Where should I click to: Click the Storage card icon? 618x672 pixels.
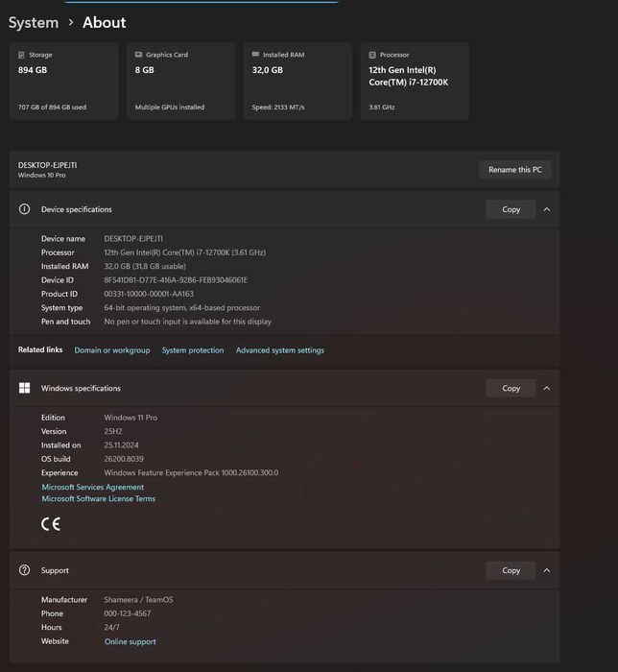click(x=21, y=55)
